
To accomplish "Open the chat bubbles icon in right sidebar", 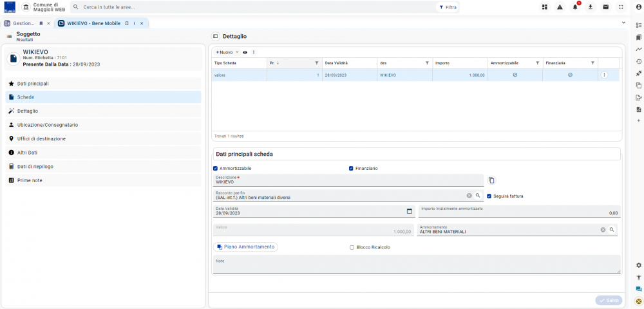I will tap(639, 289).
